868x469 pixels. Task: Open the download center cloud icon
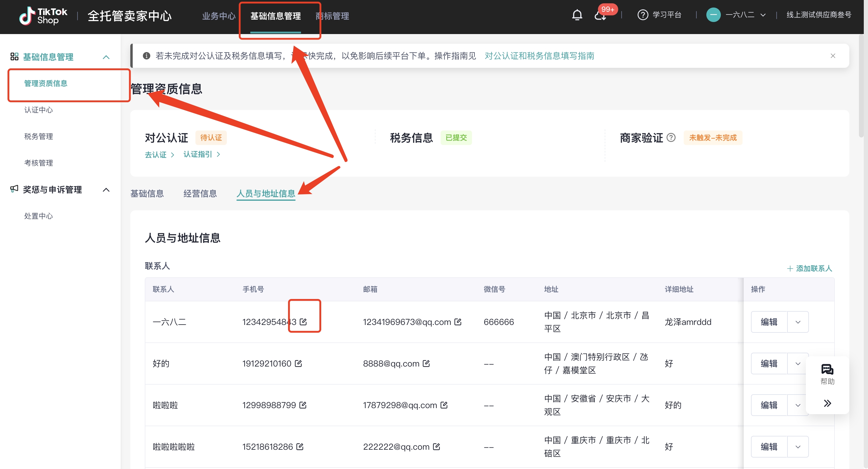pos(600,16)
